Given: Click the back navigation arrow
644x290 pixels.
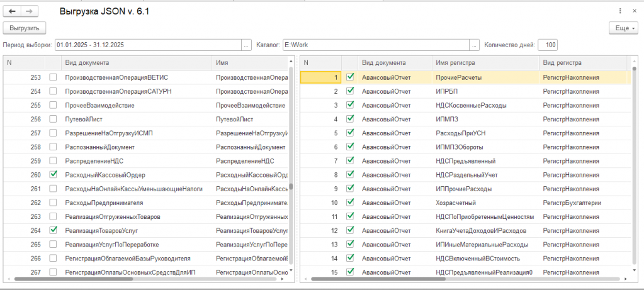Looking at the screenshot, I should (12, 11).
